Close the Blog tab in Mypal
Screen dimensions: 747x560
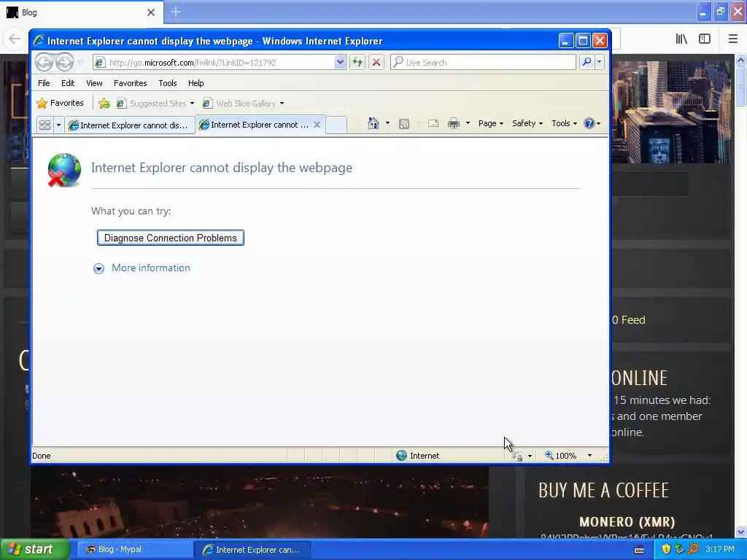(151, 12)
